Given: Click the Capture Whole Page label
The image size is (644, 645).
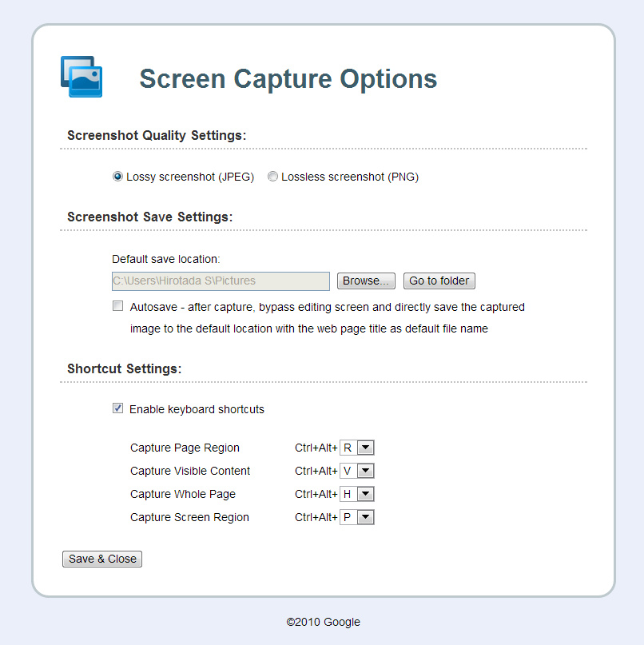Looking at the screenshot, I should [x=183, y=494].
